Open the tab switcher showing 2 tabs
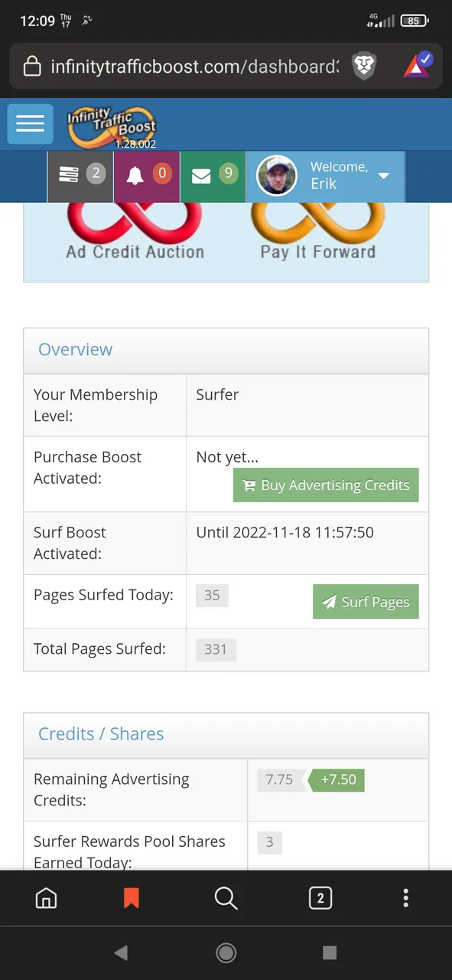Viewport: 452px width, 980px height. pos(320,898)
